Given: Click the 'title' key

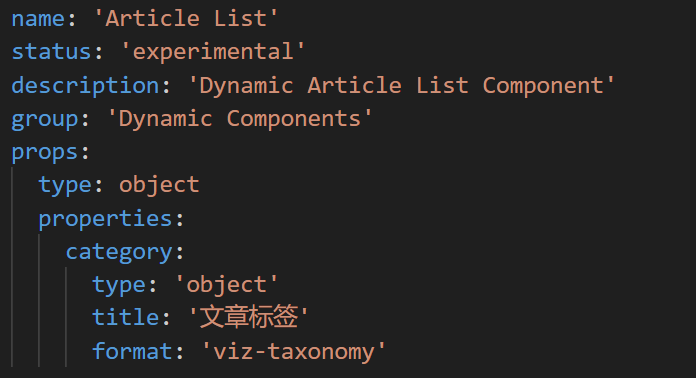Looking at the screenshot, I should 126,318.
